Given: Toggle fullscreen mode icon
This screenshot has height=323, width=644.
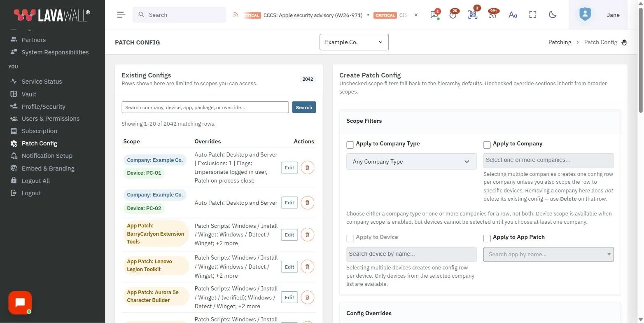Looking at the screenshot, I should tap(533, 15).
